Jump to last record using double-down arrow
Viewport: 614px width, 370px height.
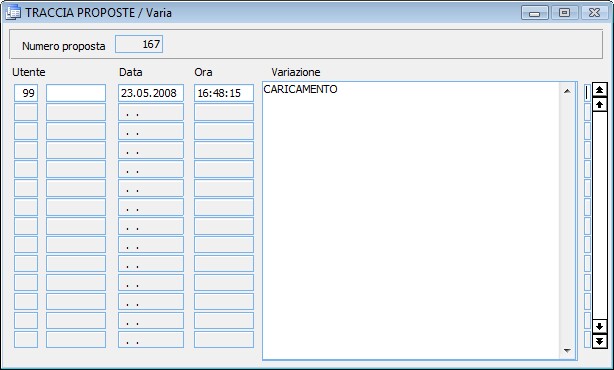tap(600, 341)
